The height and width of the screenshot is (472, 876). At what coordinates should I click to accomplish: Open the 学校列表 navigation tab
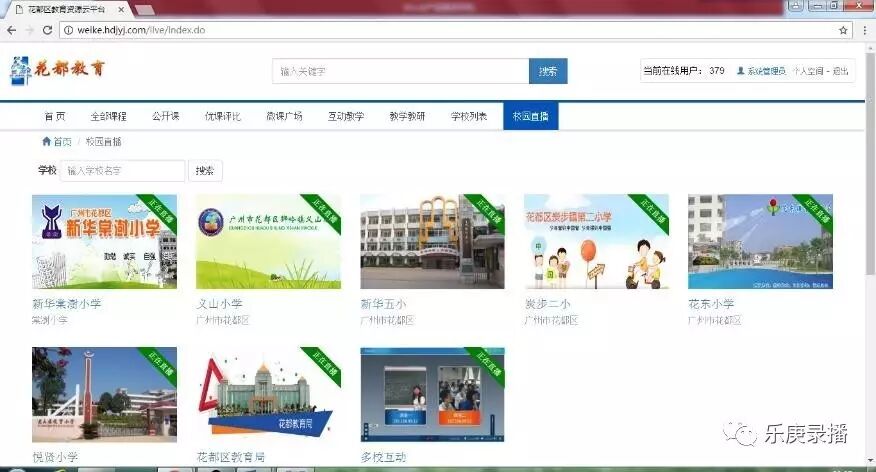pos(469,116)
